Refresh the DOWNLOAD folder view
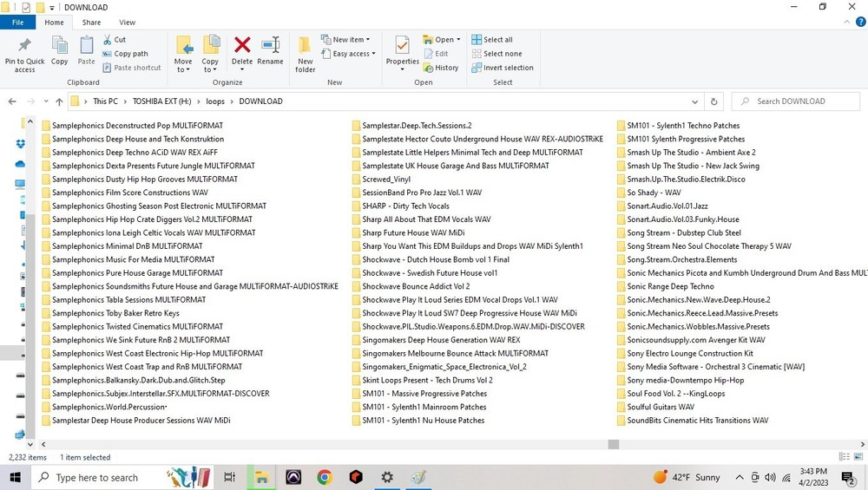The image size is (868, 490). coord(714,101)
